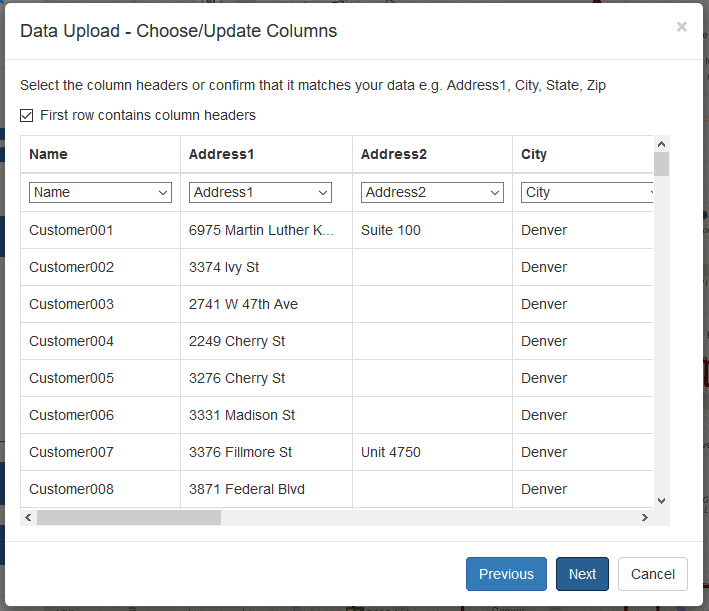Click the vertical scrollbar thumb
Viewport: 709px width, 611px height.
(x=662, y=164)
